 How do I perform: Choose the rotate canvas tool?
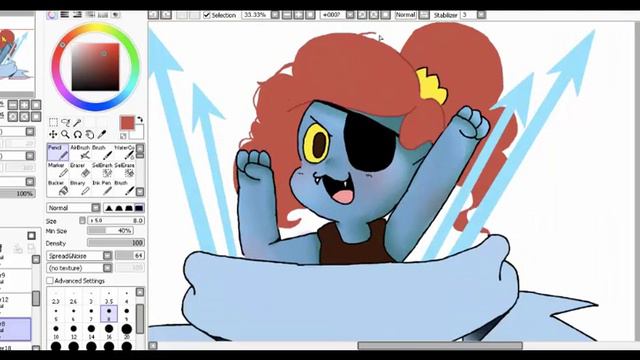coord(78,134)
